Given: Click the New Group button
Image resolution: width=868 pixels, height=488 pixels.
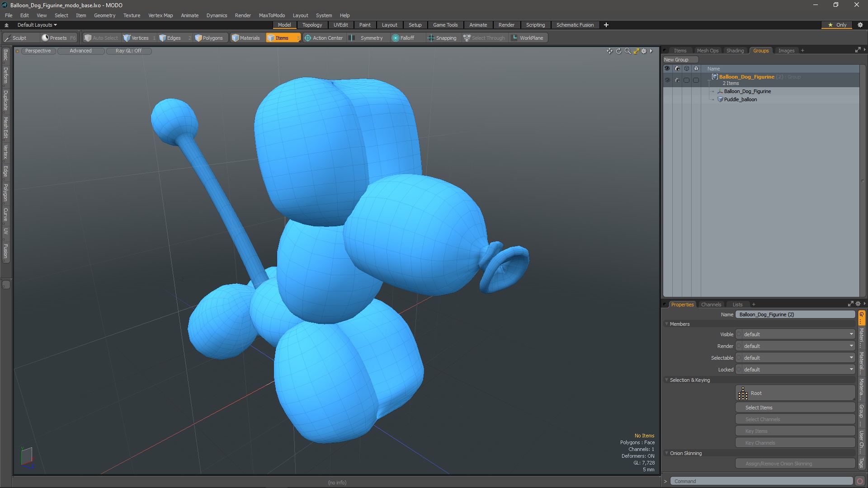Looking at the screenshot, I should [680, 60].
